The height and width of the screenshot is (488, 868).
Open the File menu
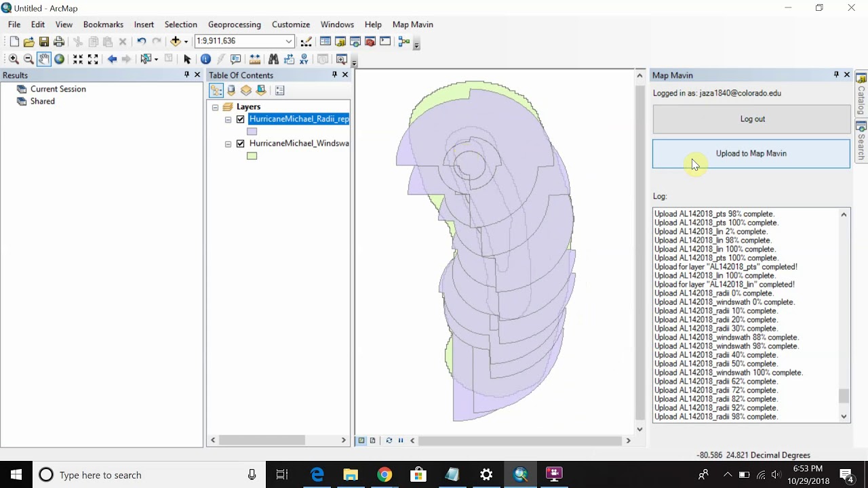[14, 24]
